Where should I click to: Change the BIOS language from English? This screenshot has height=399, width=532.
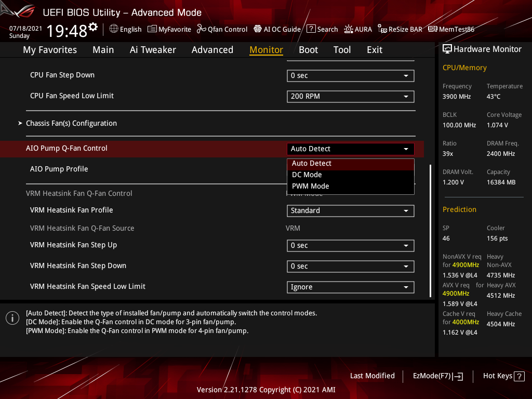[125, 29]
